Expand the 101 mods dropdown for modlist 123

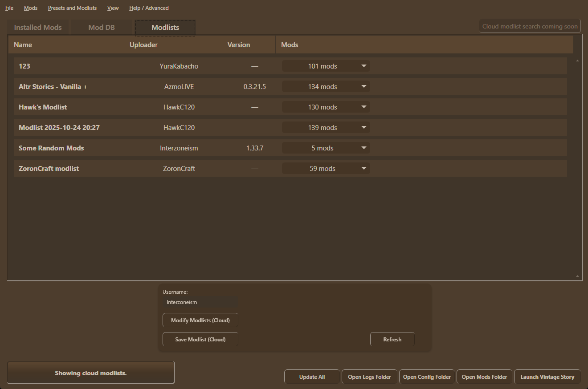[326, 66]
